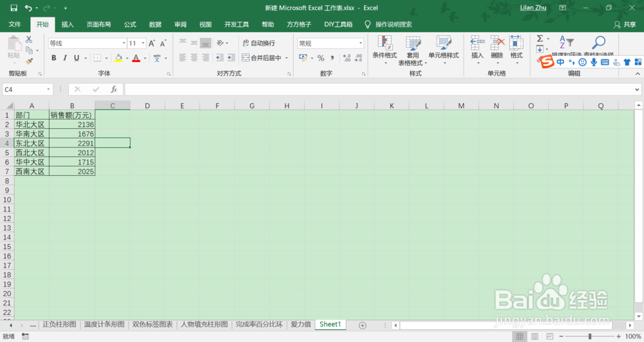644x342 pixels.
Task: Switch to the 插入 Insert tab
Action: (68, 24)
